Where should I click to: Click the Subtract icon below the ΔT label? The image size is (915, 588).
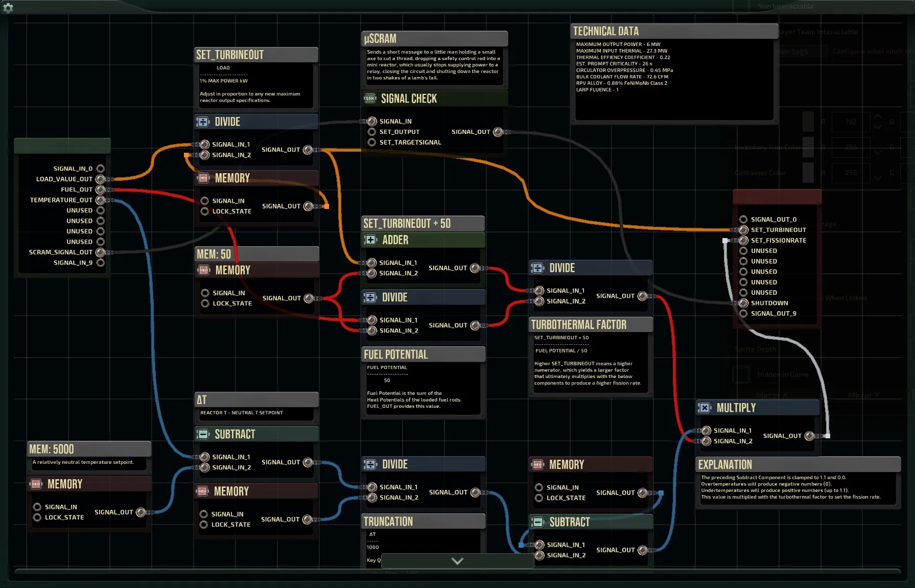(203, 434)
